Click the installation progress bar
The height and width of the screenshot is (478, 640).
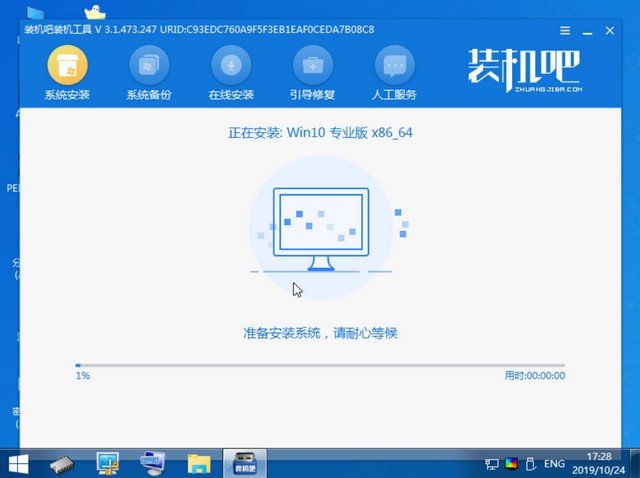click(320, 365)
